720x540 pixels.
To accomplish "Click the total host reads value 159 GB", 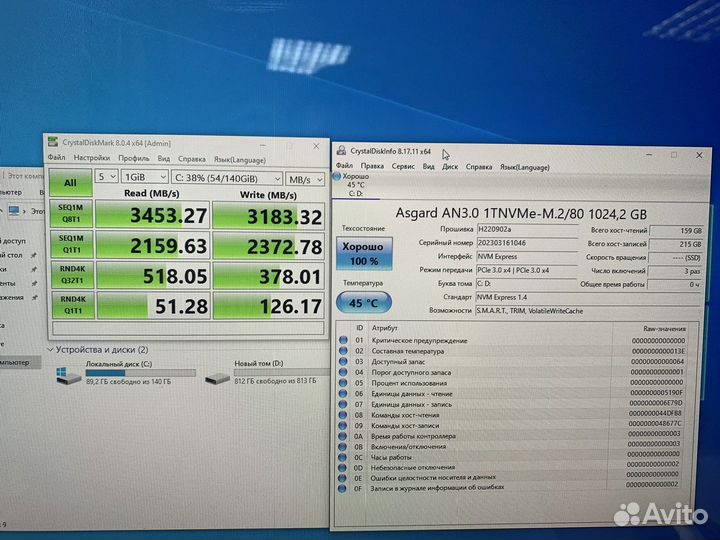I will [x=676, y=231].
